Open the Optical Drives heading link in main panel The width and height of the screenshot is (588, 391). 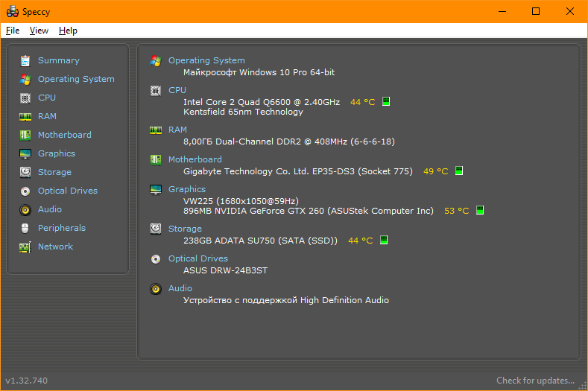[198, 258]
